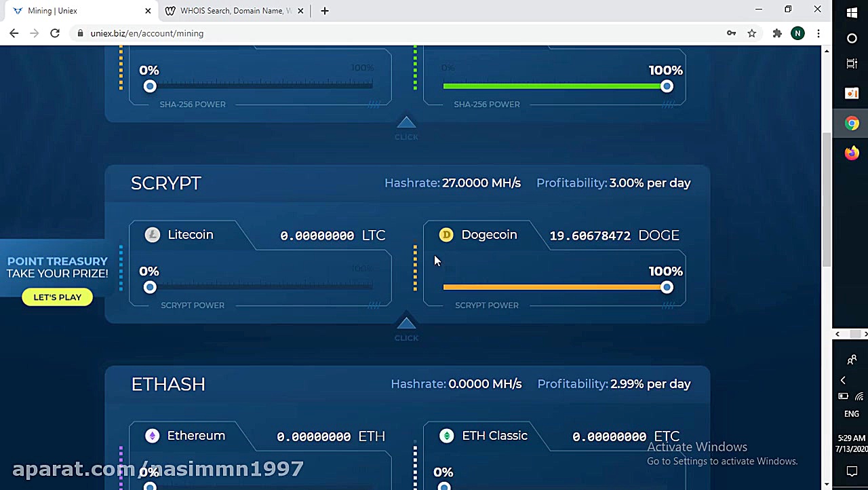Viewport: 868px width, 490px height.
Task: Open the battery status tray icon
Action: pyautogui.click(x=844, y=396)
